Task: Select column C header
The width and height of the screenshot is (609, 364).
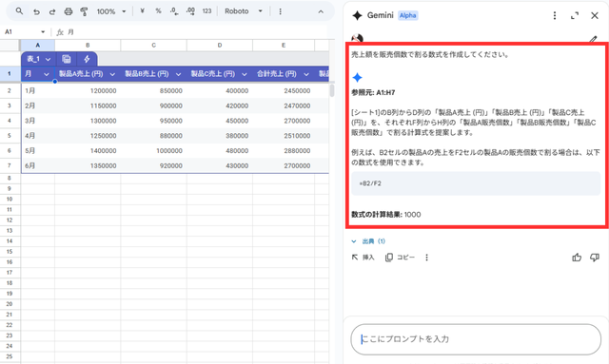Action: [154, 45]
